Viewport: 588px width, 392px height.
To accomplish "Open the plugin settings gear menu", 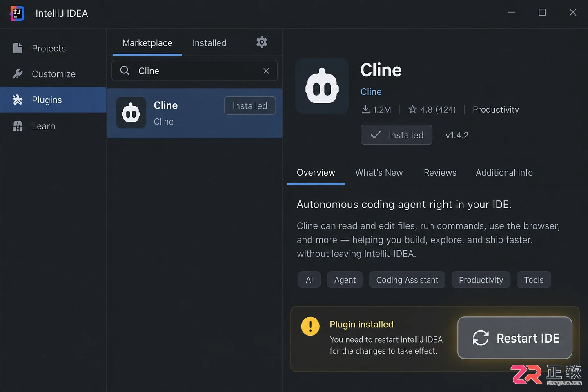I will [x=262, y=42].
